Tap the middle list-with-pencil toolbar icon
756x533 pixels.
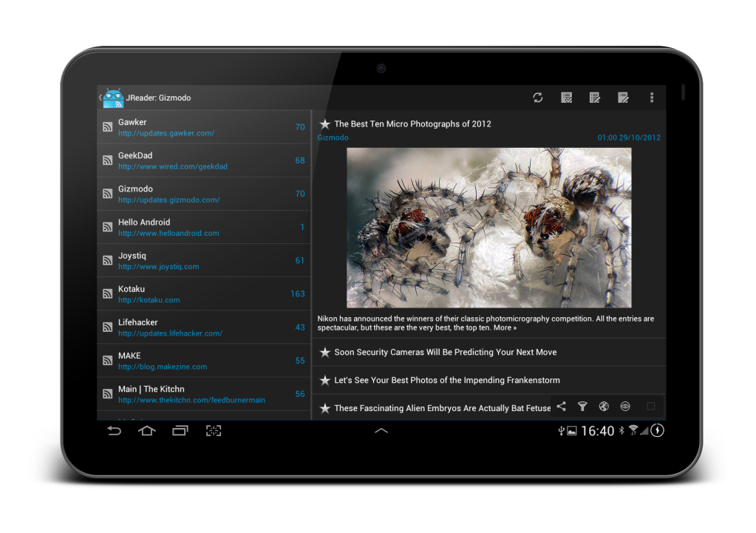[595, 98]
